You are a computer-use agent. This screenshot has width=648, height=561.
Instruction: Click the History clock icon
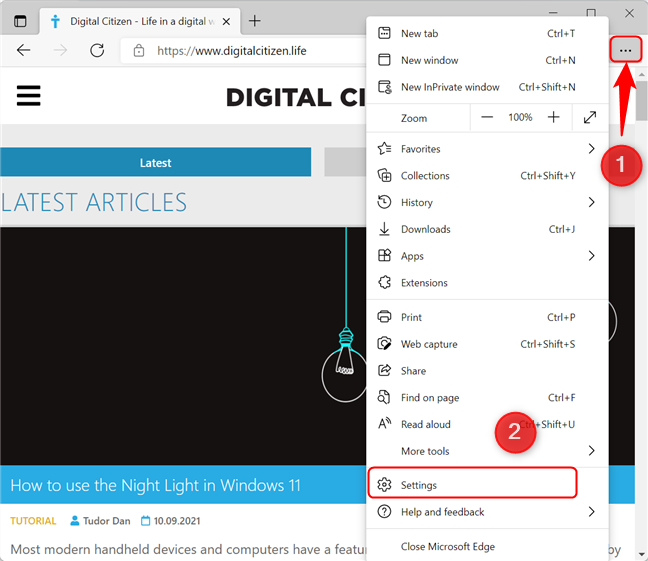tap(384, 202)
